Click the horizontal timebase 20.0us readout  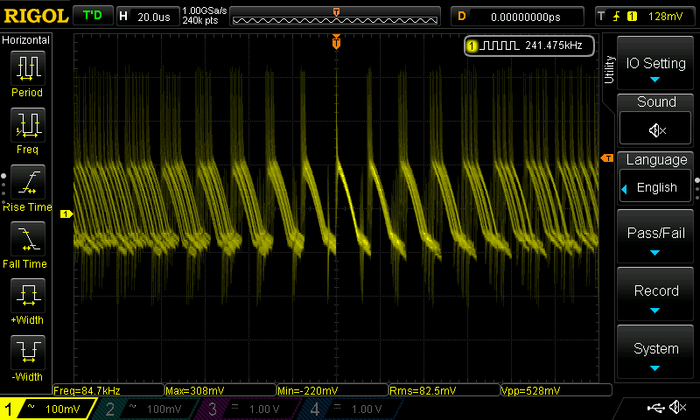coord(152,16)
